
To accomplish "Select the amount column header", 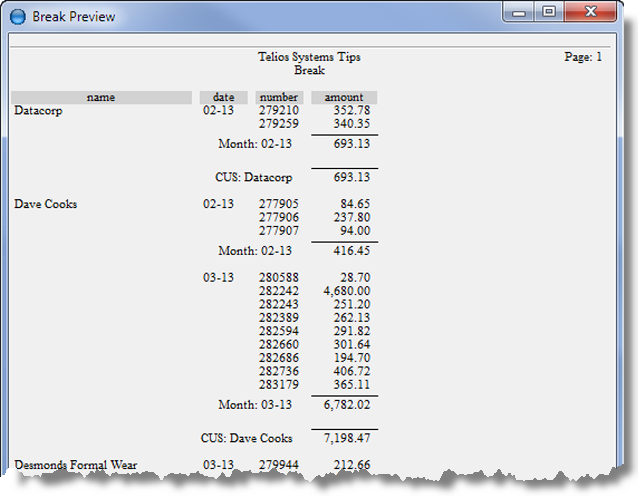I will click(344, 97).
